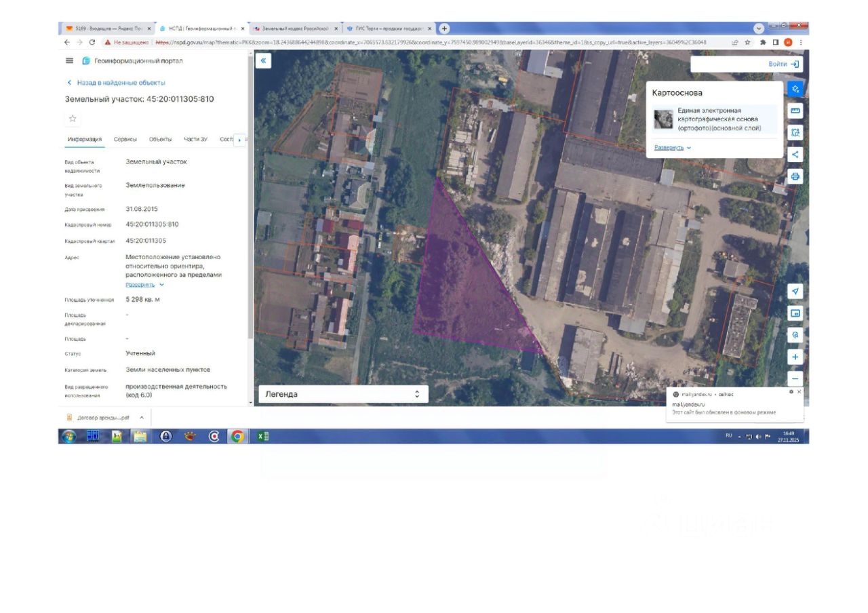The image size is (868, 613).
Task: Switch to the Объекты tab
Action: (x=161, y=140)
